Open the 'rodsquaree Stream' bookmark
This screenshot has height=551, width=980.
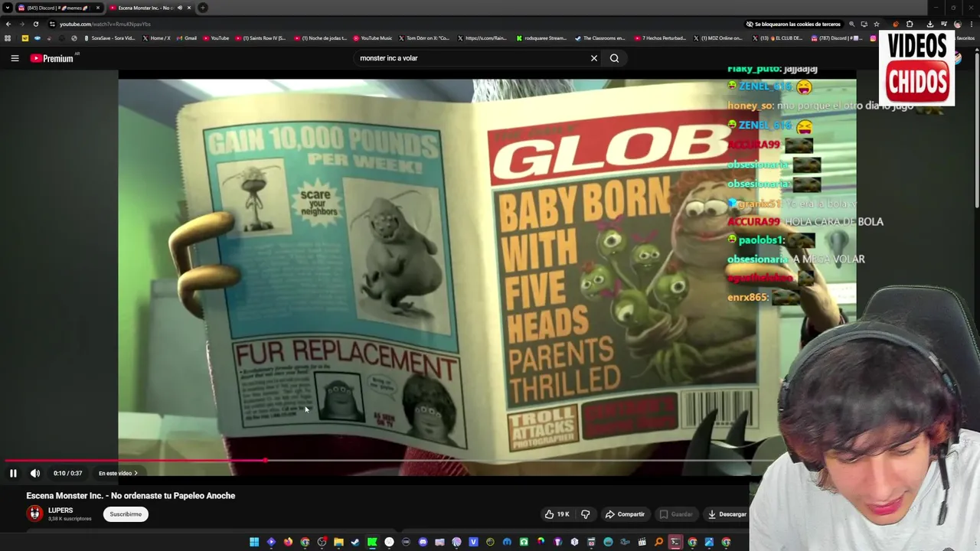541,38
